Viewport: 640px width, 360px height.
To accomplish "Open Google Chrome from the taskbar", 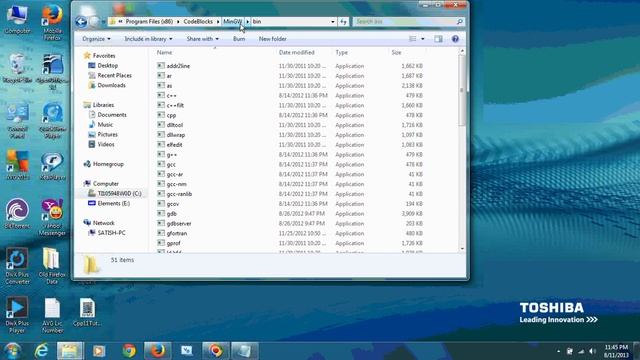I will [129, 351].
